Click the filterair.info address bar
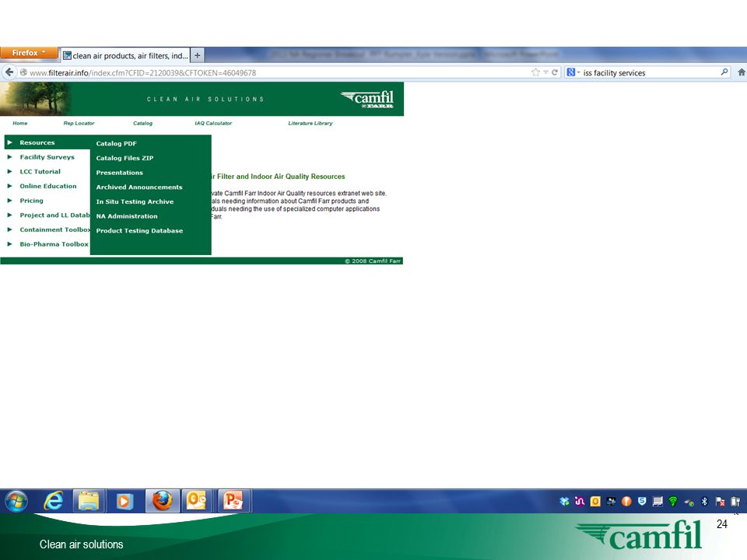This screenshot has width=747, height=560. point(276,72)
